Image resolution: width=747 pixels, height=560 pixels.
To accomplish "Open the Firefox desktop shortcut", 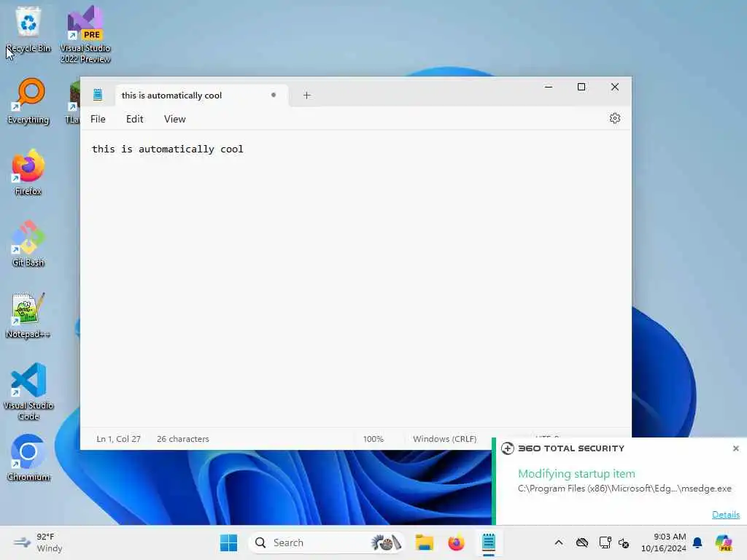I will click(28, 172).
